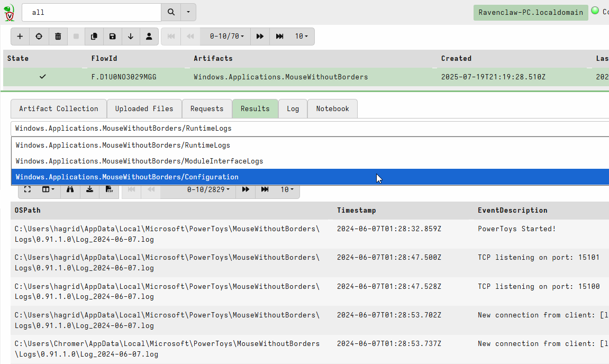609x364 pixels.
Task: Open the 0-10/2829 results page range dropdown
Action: (208, 189)
